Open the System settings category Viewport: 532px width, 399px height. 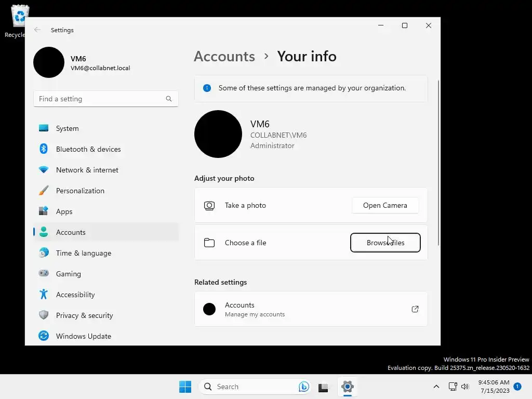106,128
